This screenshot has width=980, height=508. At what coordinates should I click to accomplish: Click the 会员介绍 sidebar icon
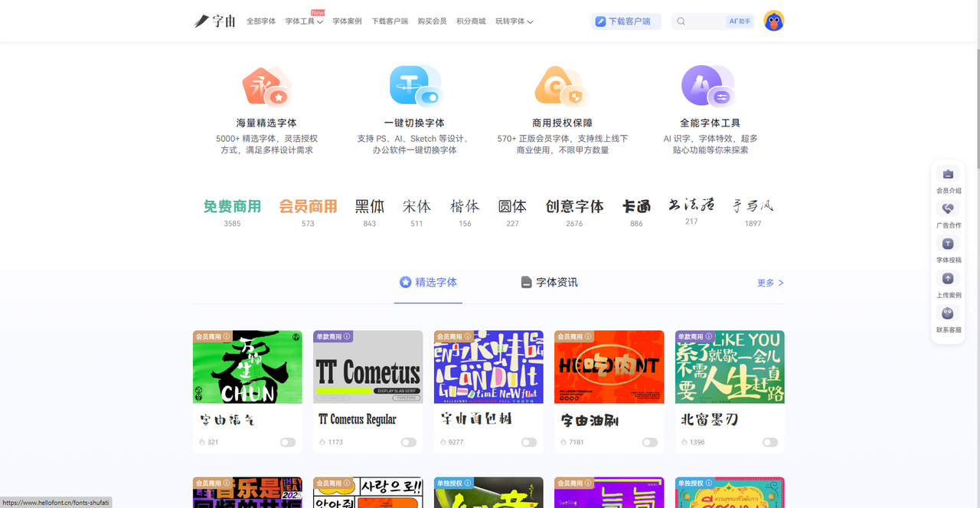(x=948, y=175)
